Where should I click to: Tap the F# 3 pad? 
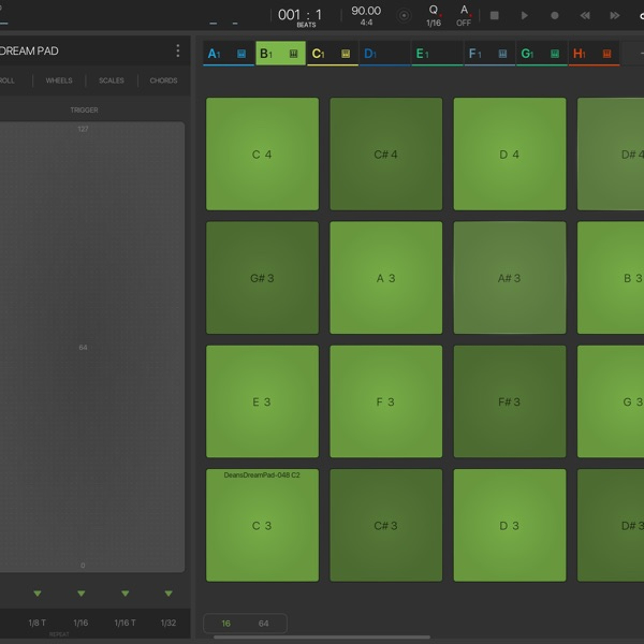point(510,401)
